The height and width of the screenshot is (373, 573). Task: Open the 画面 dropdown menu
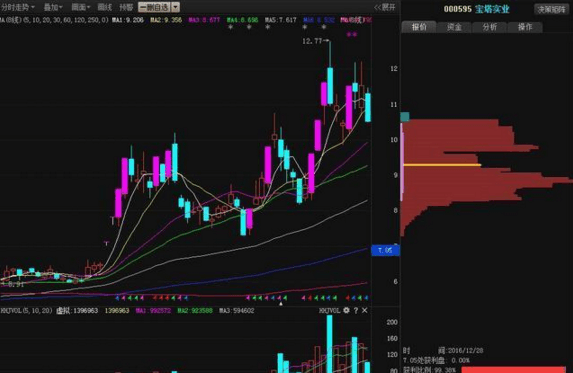pyautogui.click(x=80, y=7)
